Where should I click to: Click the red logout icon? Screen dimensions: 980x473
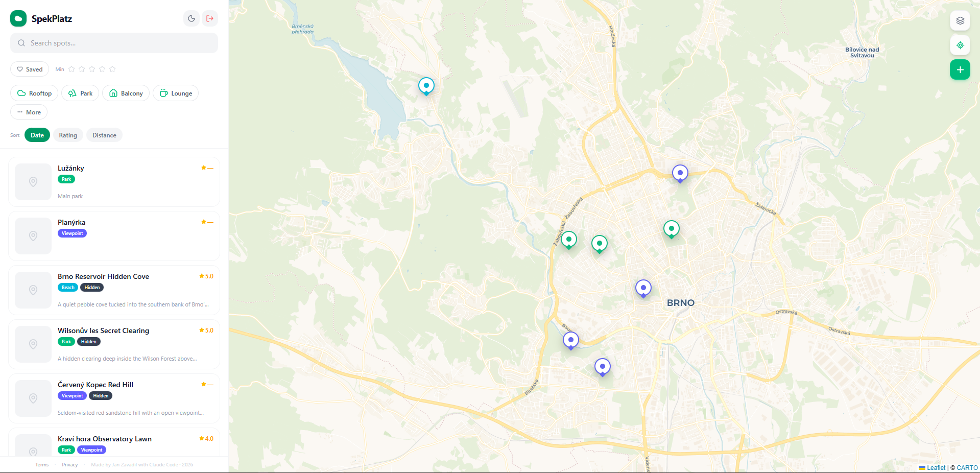[210, 18]
